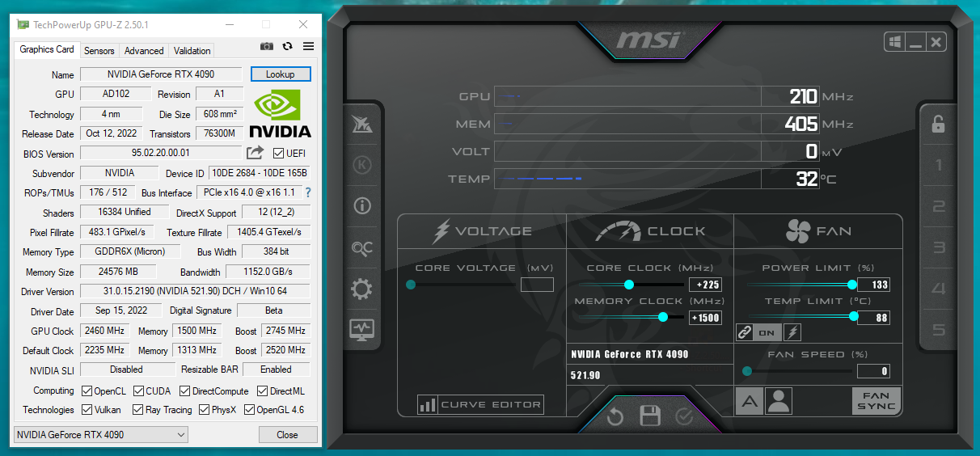Click the Temp Limit 88 value field
Screen dimensions: 980x456
point(873,318)
